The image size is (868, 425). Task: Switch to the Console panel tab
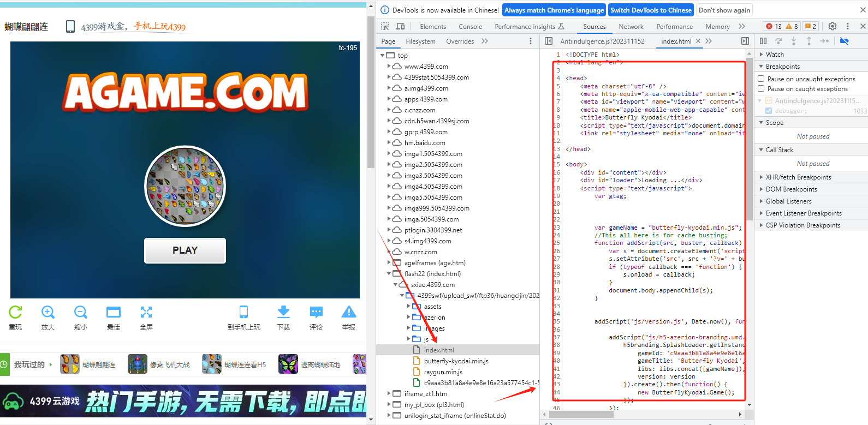point(470,26)
